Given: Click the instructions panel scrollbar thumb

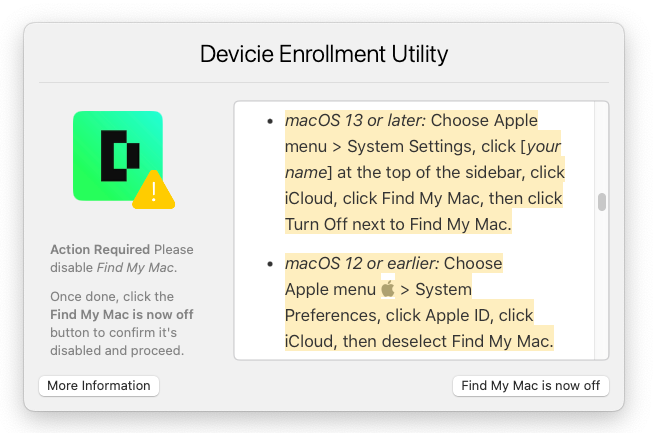Looking at the screenshot, I should [602, 202].
